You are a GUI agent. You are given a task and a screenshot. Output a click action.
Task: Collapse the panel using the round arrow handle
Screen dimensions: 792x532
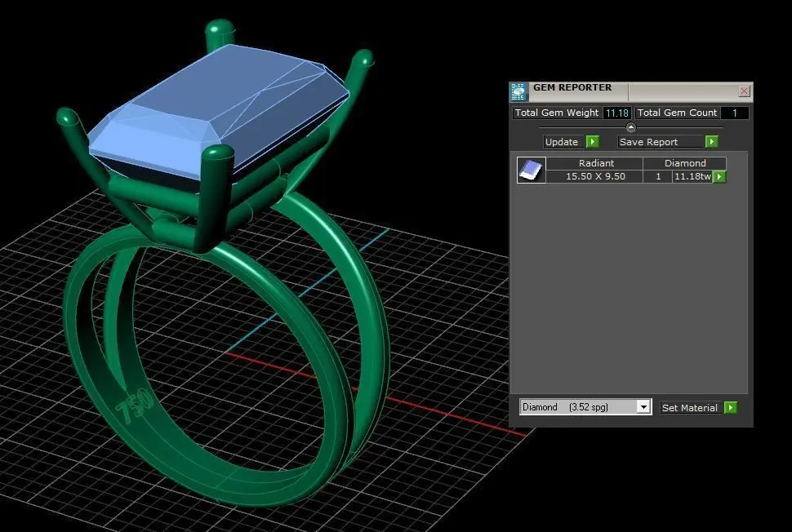pos(630,127)
